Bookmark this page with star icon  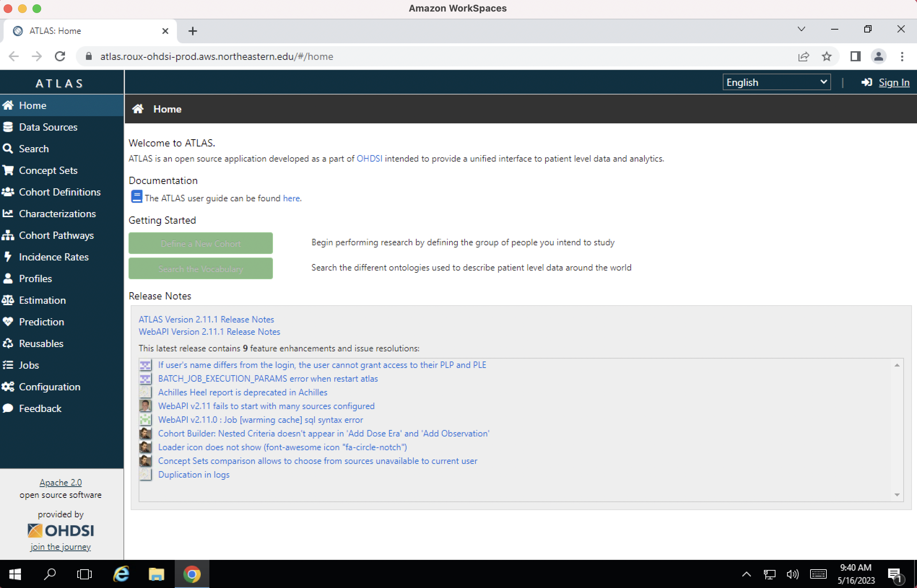click(x=826, y=57)
